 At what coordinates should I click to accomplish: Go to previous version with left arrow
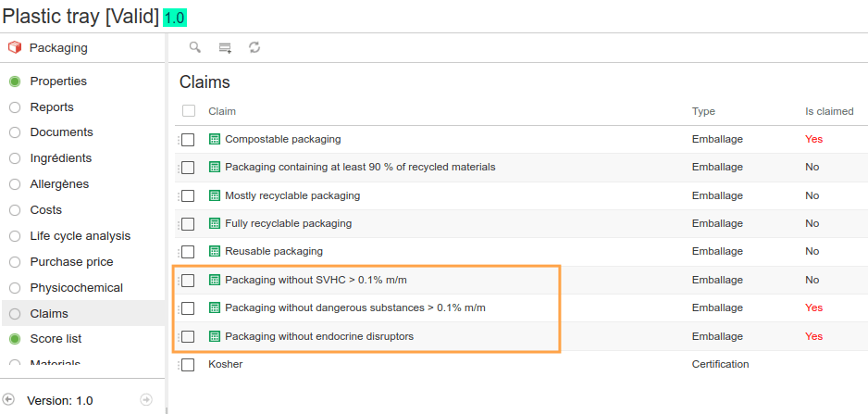pyautogui.click(x=9, y=399)
